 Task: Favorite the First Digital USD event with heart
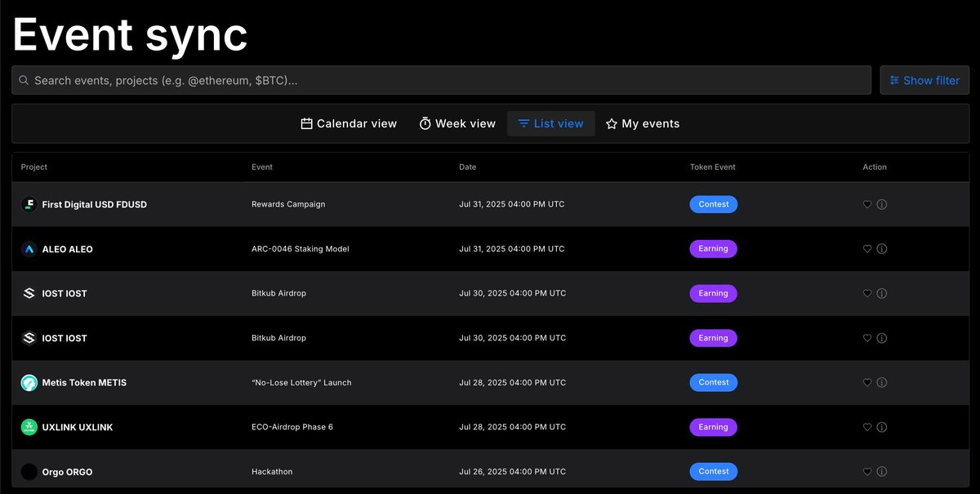click(x=867, y=205)
